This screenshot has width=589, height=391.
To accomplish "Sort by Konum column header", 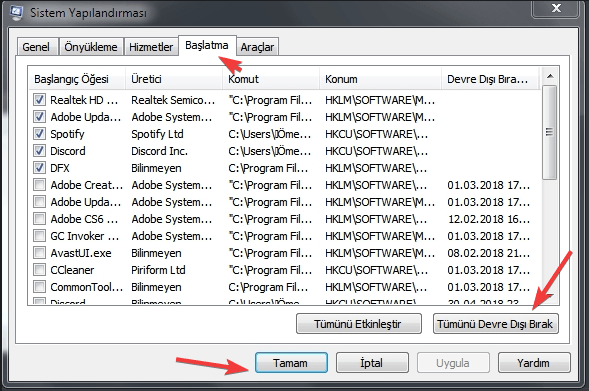I will pos(381,79).
